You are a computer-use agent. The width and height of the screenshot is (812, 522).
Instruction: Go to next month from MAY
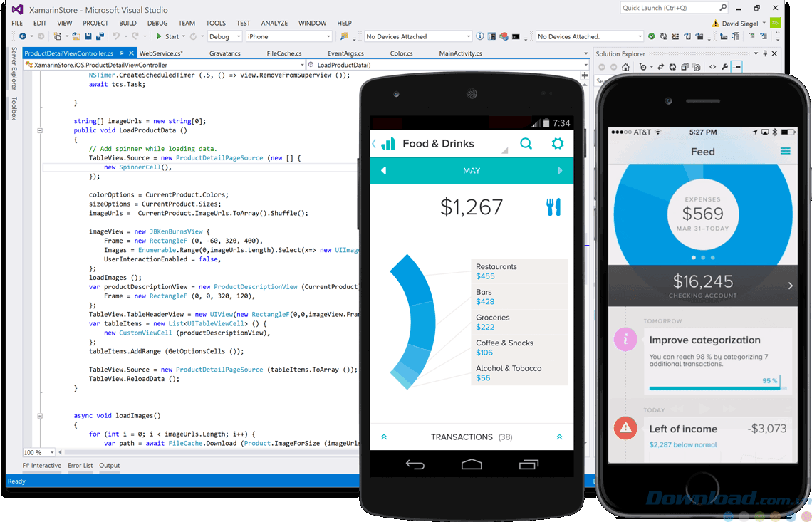pos(559,170)
